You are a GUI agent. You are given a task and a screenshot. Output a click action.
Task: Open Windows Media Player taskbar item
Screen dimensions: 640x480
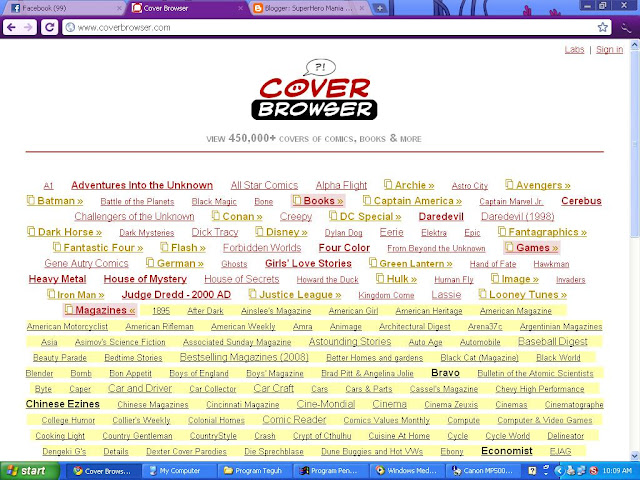coord(406,471)
